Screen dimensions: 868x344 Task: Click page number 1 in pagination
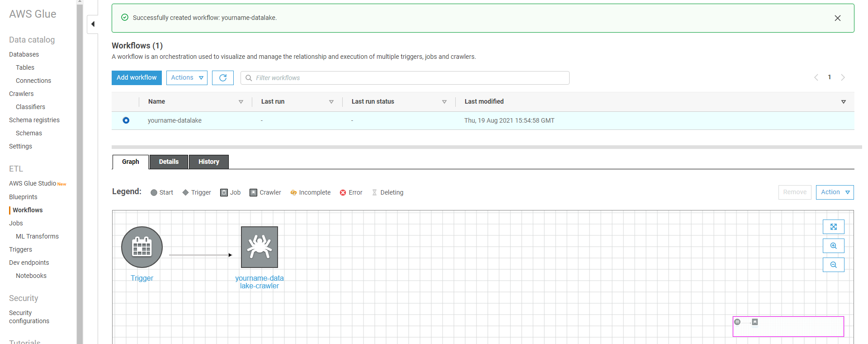[x=830, y=77]
